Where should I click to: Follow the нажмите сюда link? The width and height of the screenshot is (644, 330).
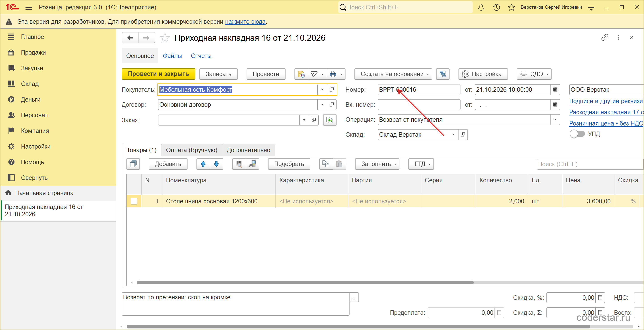coord(245,22)
